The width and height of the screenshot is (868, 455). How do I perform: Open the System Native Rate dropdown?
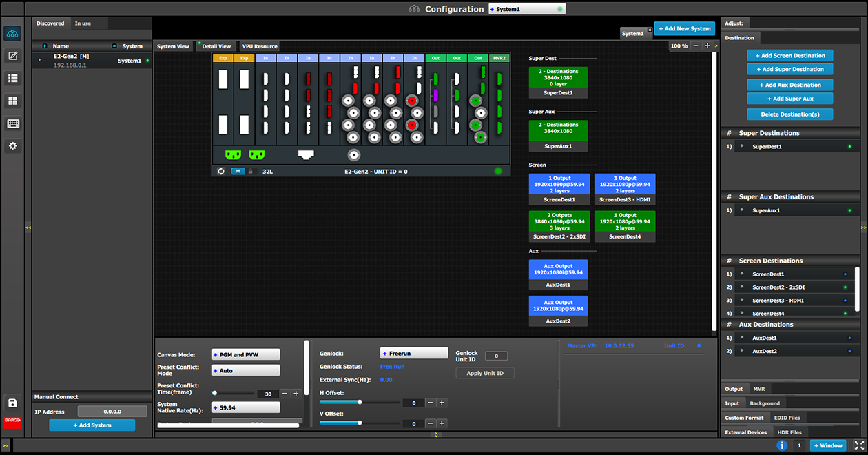tap(245, 407)
